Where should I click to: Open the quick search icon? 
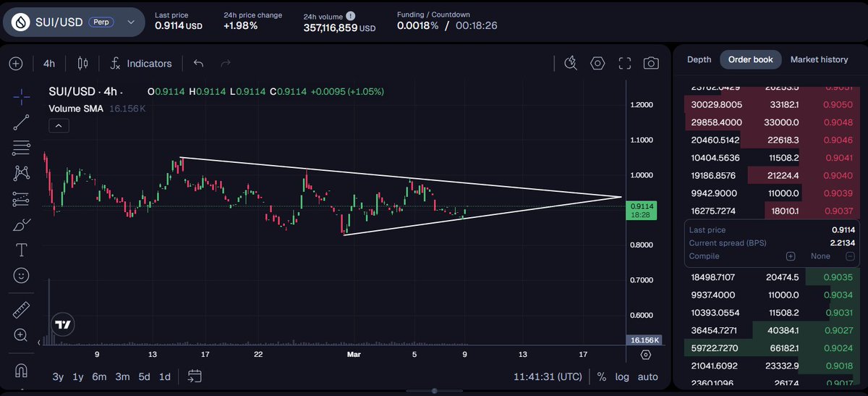(x=571, y=64)
